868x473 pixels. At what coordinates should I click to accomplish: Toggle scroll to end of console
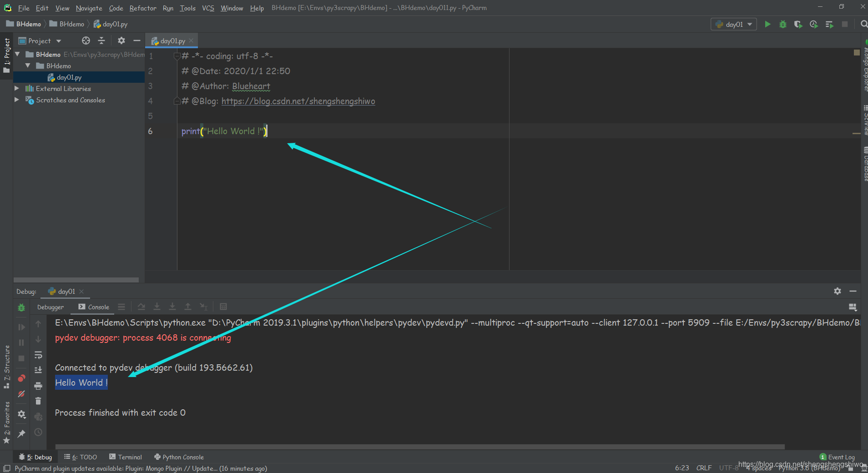[38, 370]
